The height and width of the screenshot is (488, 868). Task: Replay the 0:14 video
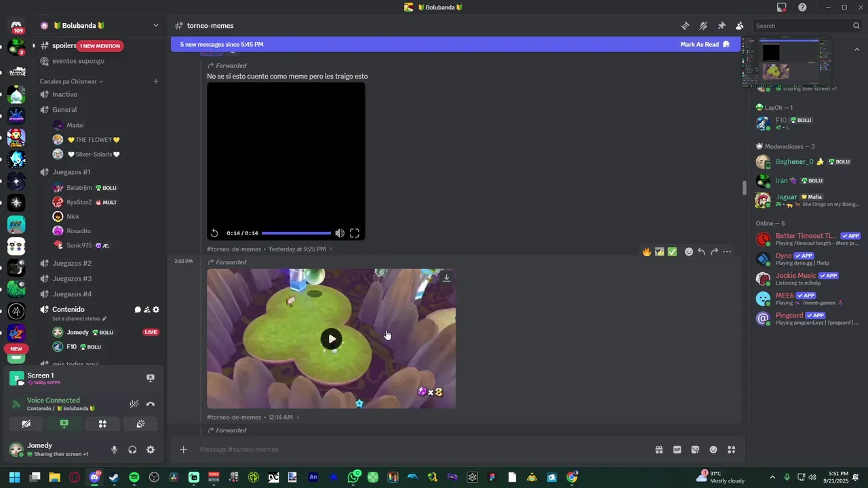coord(214,233)
